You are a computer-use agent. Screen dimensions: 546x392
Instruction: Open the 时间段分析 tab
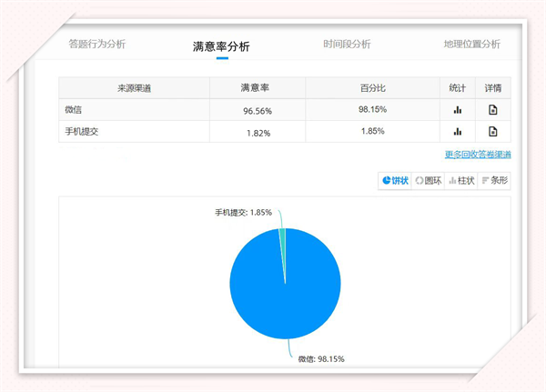(x=347, y=44)
